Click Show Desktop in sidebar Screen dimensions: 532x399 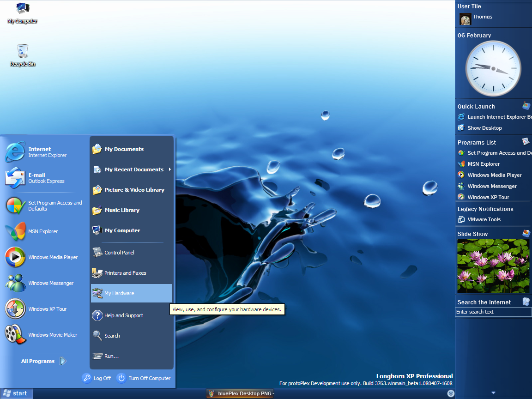tap(480, 128)
